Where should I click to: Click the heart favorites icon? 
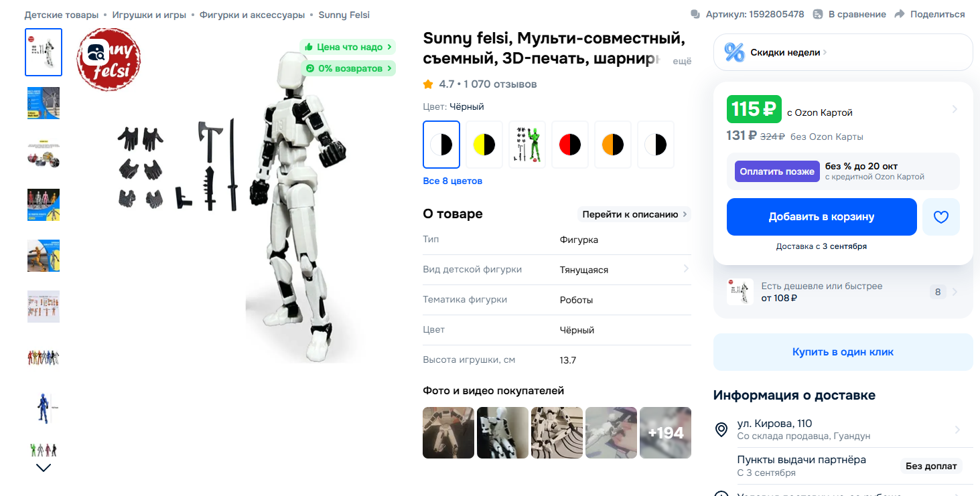(x=941, y=217)
